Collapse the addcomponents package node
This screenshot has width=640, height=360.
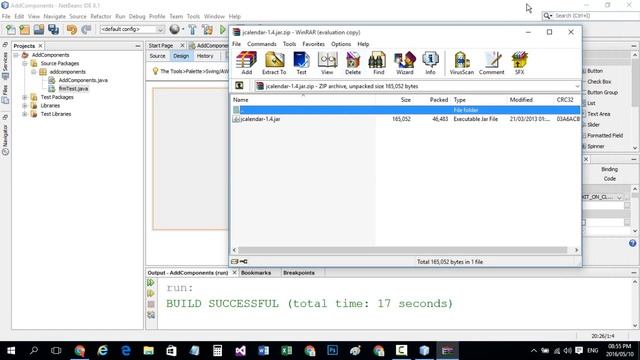point(34,72)
